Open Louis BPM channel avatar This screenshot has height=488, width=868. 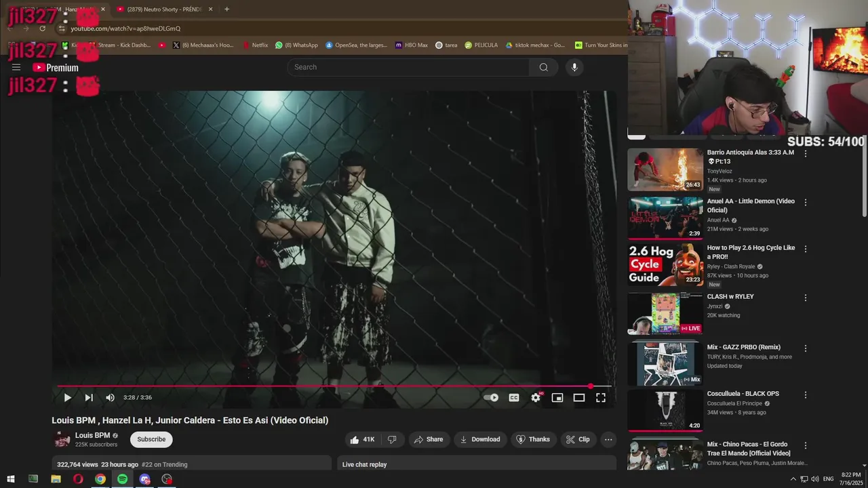click(x=62, y=439)
